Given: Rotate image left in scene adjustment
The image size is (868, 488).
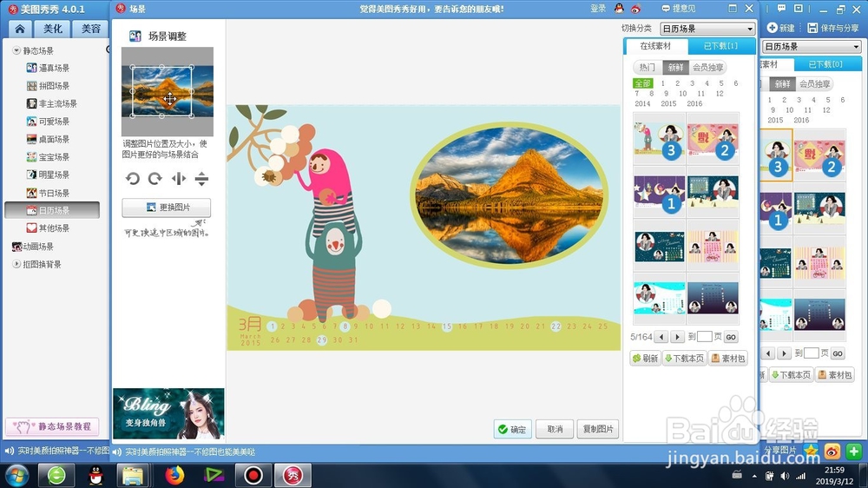Looking at the screenshot, I should pos(132,178).
